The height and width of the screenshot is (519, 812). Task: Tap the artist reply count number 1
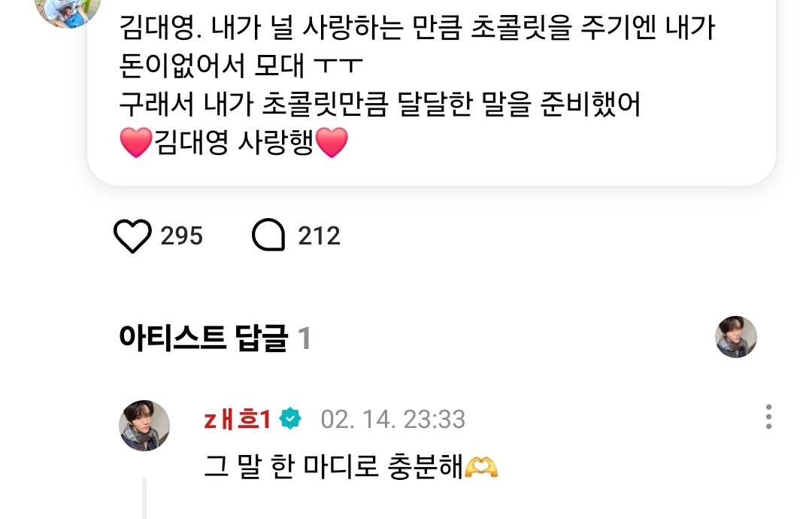304,338
